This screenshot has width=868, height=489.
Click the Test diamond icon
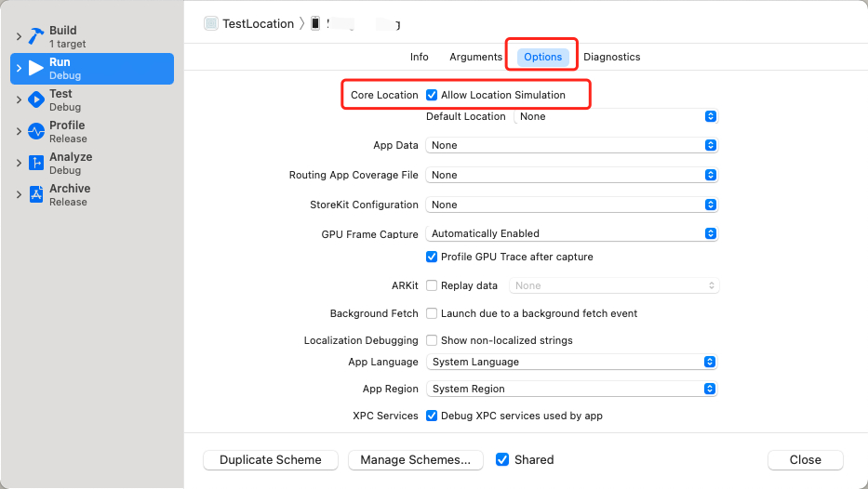tap(36, 99)
